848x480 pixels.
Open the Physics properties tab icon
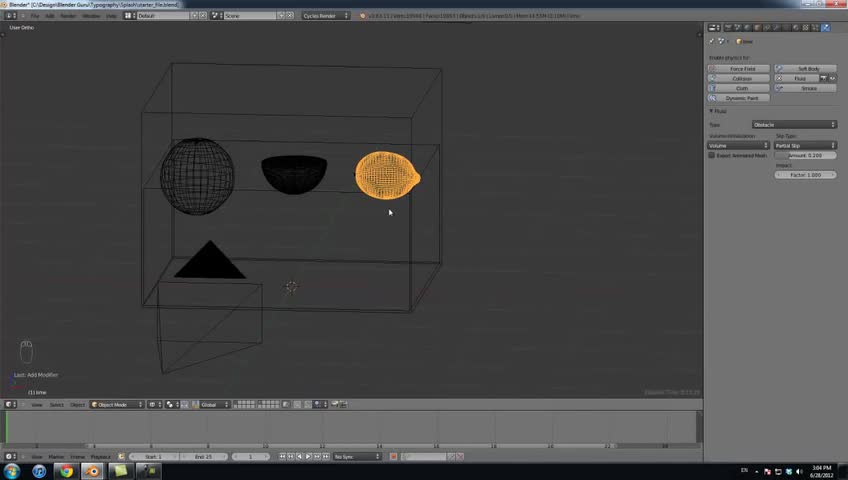tap(825, 28)
